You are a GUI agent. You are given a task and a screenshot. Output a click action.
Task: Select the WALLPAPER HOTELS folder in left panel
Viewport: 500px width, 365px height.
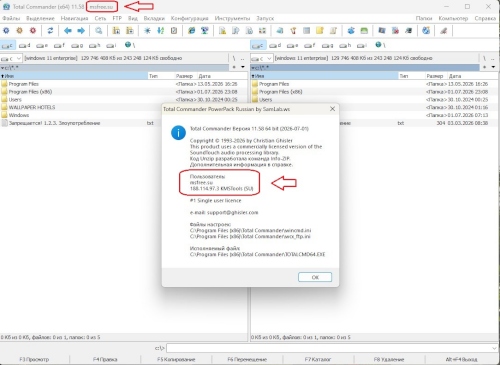[32, 107]
